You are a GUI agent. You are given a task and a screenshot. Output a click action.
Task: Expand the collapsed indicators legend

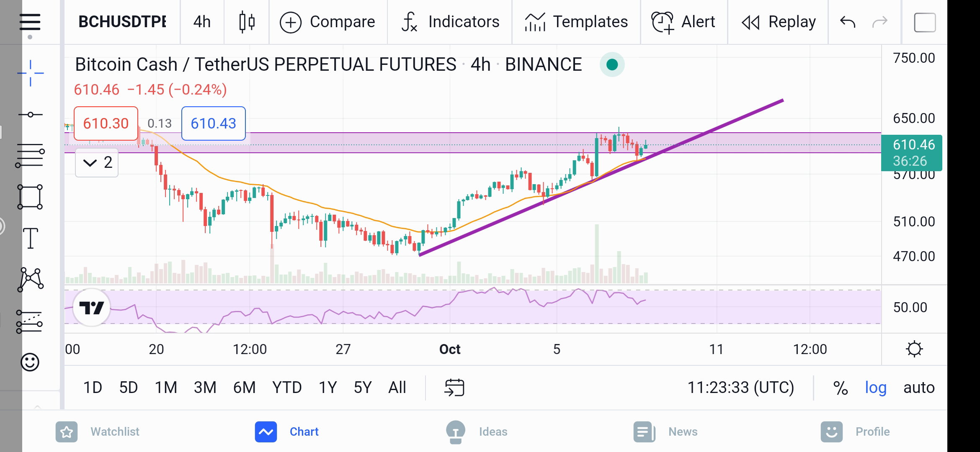[x=97, y=162]
